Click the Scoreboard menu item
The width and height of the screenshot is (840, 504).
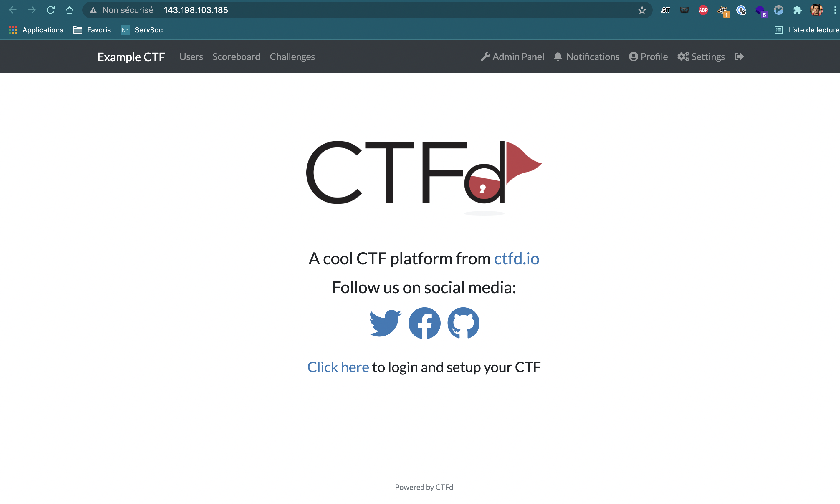pyautogui.click(x=237, y=57)
